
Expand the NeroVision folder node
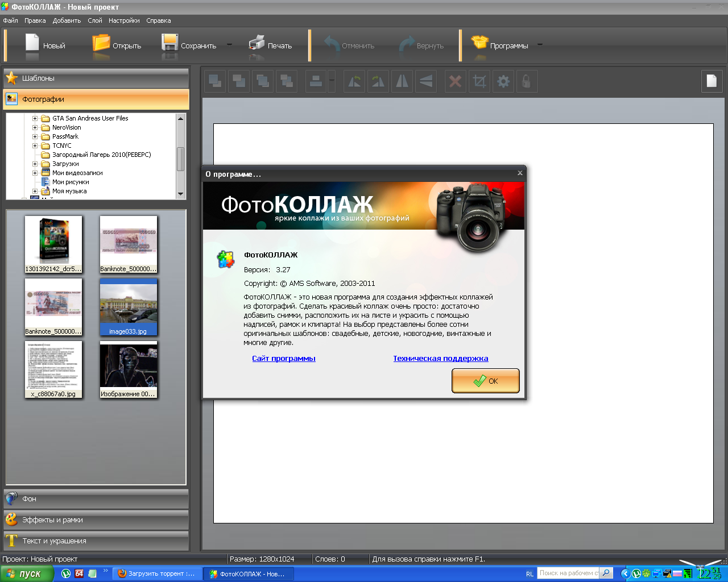(x=35, y=128)
